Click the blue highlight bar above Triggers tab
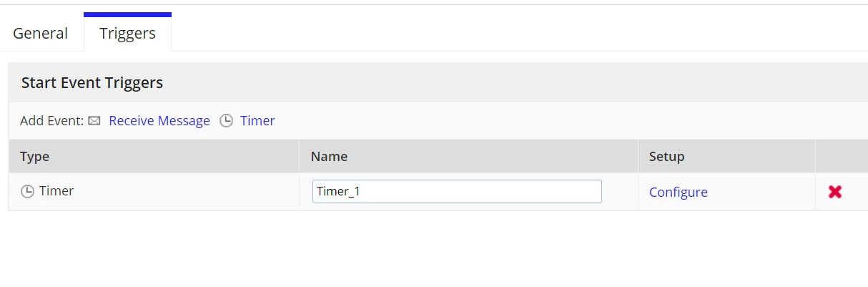 pos(127,14)
